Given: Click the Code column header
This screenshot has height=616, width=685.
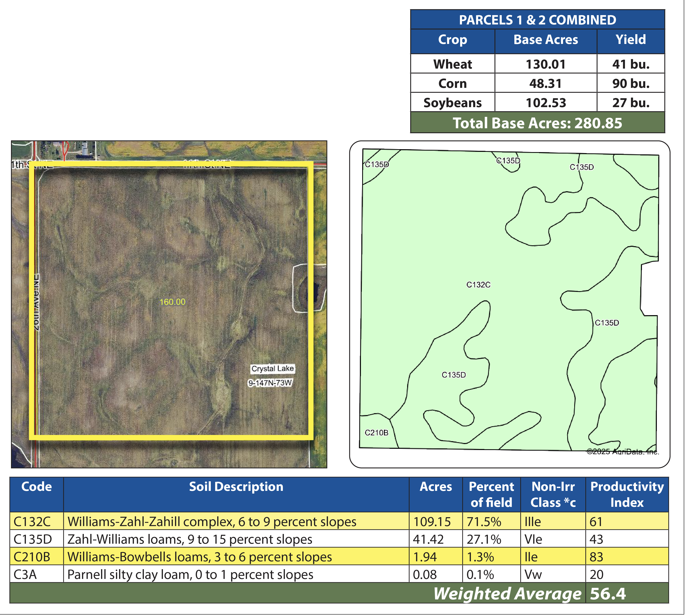Looking at the screenshot, I should tap(36, 487).
